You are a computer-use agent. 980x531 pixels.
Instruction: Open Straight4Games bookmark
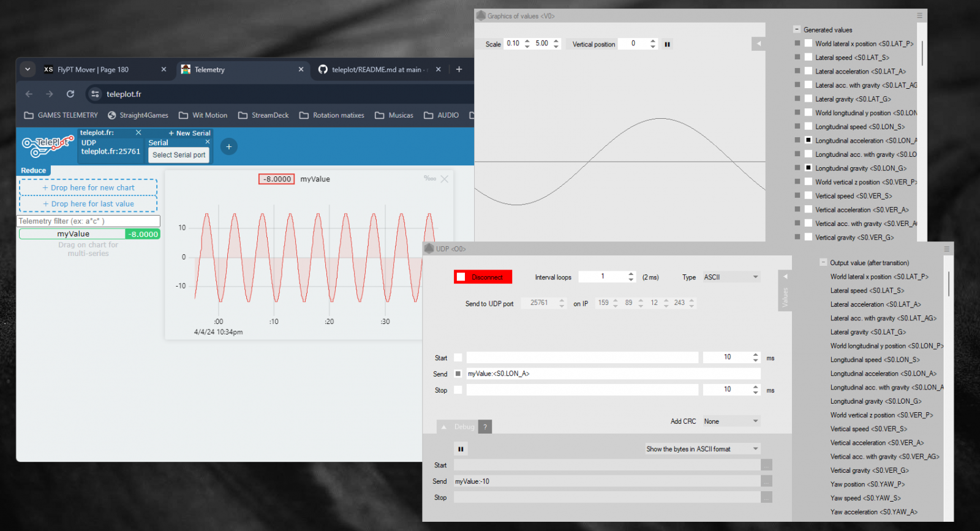point(138,115)
